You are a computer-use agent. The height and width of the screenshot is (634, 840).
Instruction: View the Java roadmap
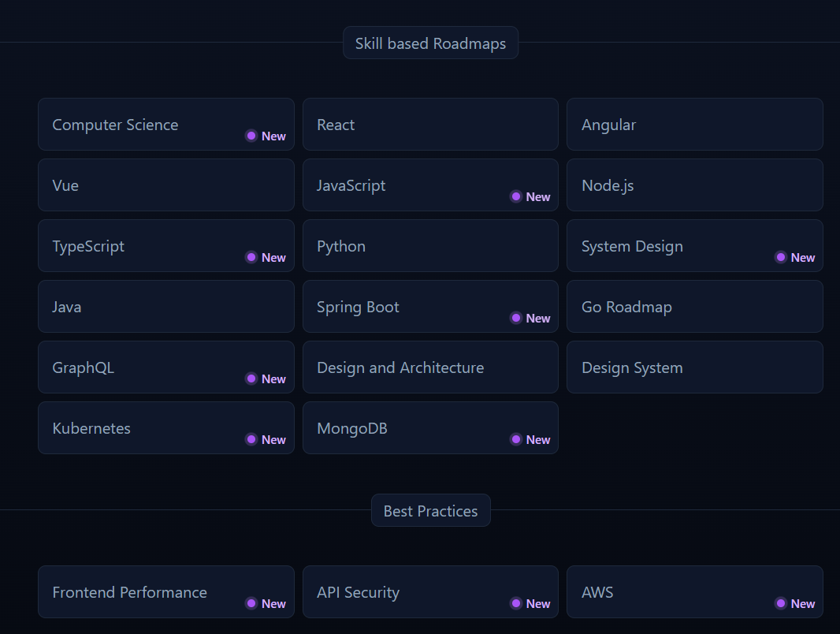[166, 307]
